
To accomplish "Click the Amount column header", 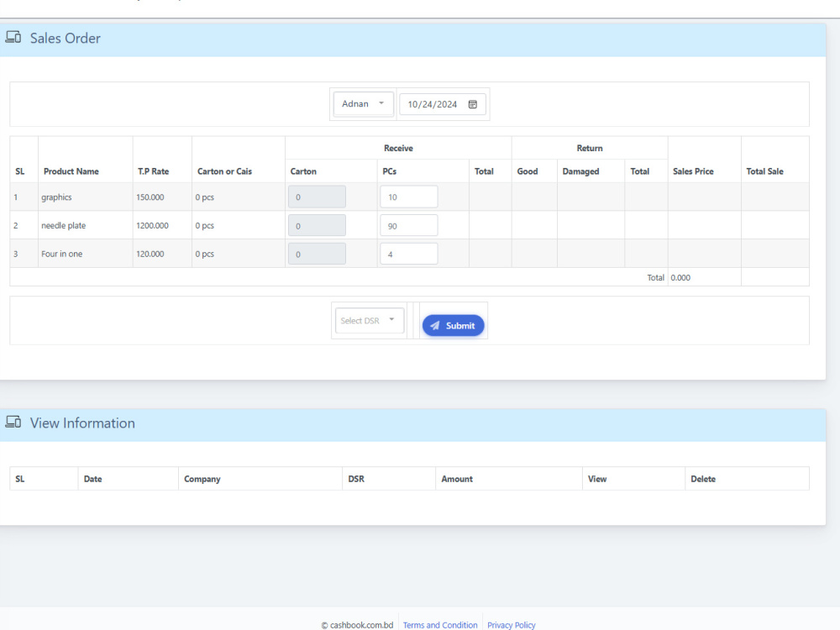I will pyautogui.click(x=457, y=479).
